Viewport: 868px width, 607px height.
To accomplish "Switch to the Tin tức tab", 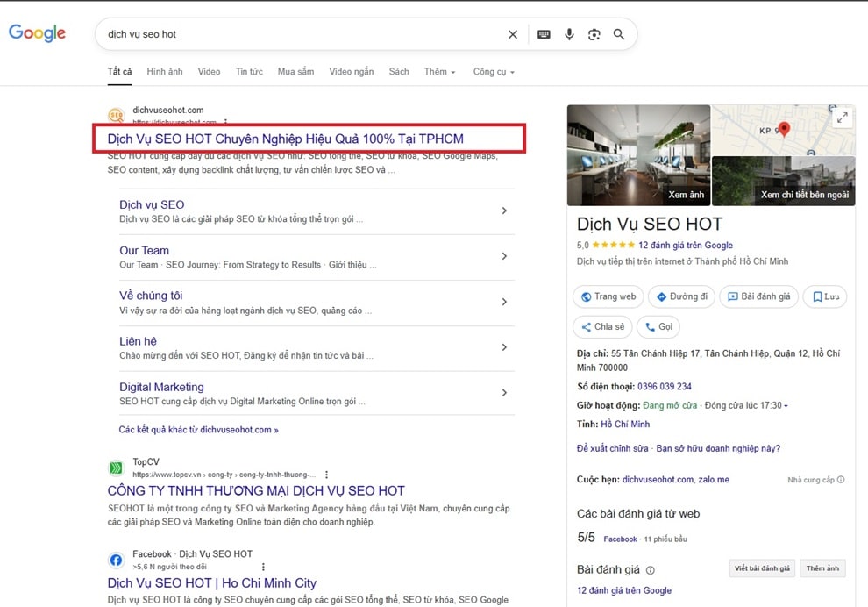I will [x=249, y=72].
